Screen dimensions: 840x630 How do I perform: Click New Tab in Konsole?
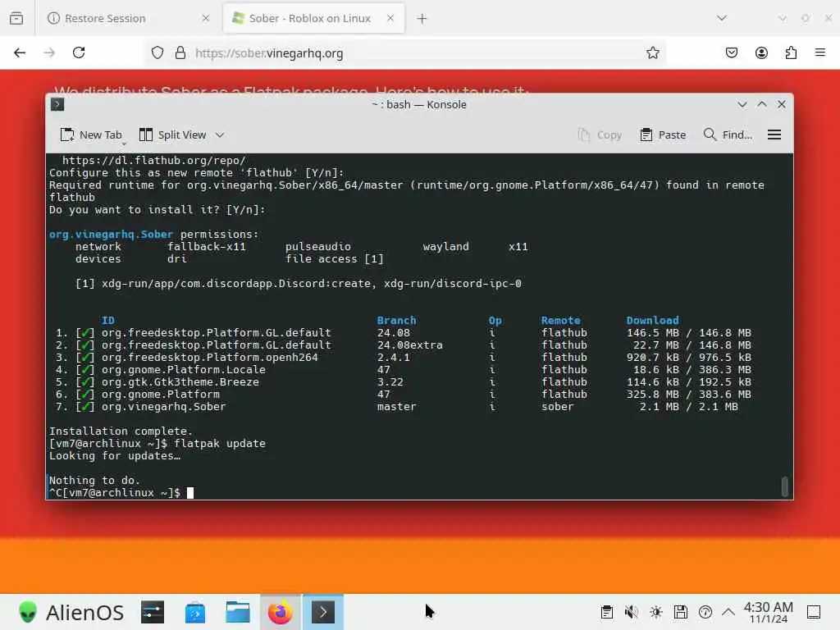tap(91, 135)
